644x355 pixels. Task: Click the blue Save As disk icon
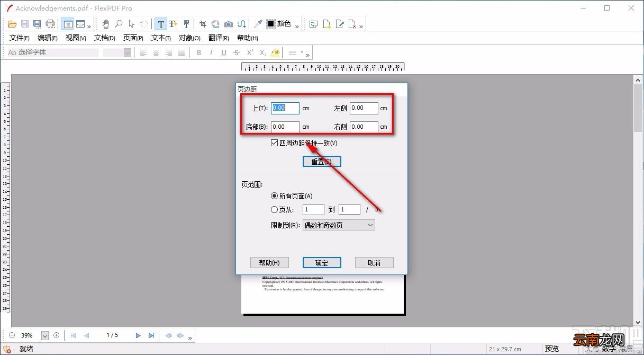pyautogui.click(x=37, y=24)
